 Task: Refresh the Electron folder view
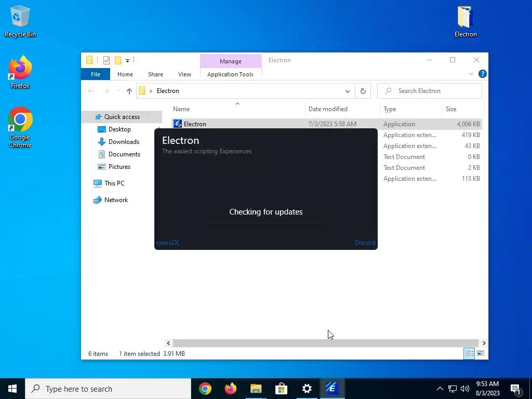(363, 91)
